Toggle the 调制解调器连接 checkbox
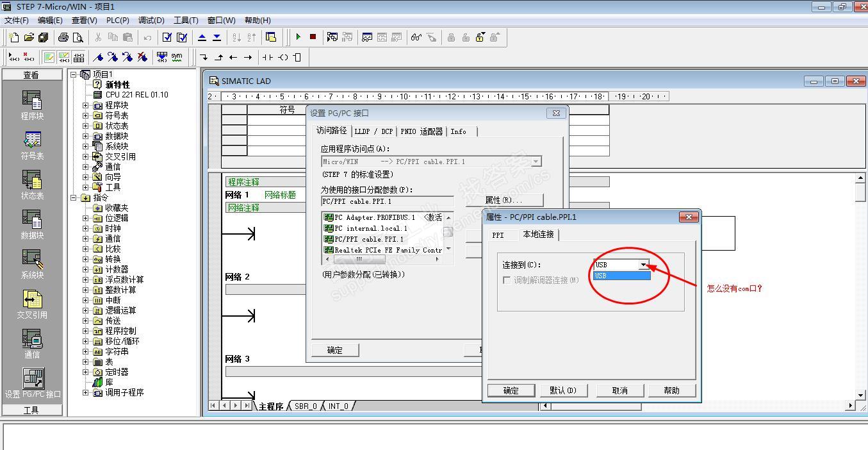The image size is (868, 450). 507,280
